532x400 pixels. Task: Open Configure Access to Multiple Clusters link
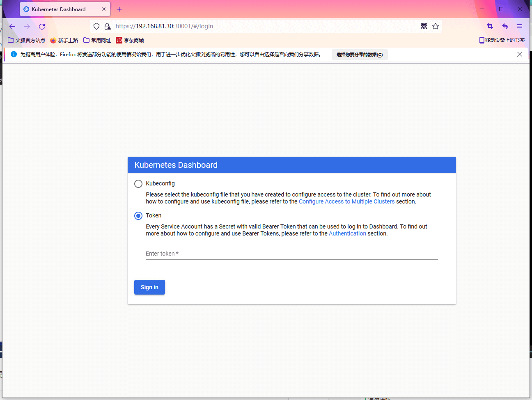point(346,201)
